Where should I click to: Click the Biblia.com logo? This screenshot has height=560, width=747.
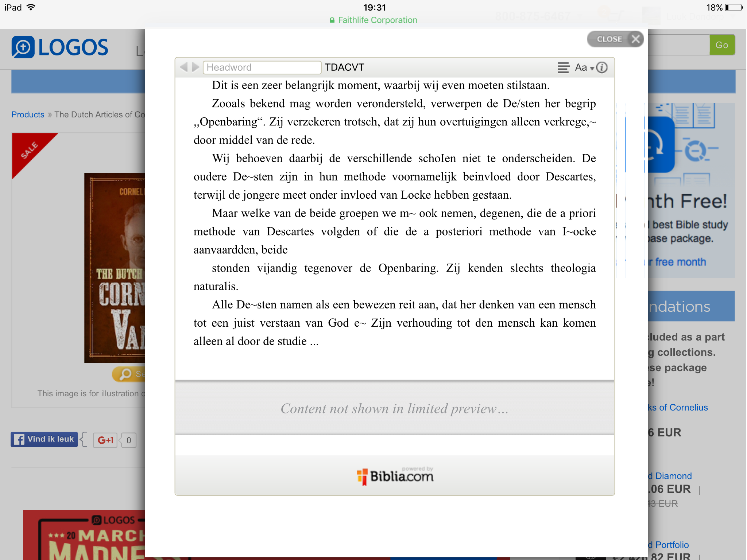click(x=395, y=476)
